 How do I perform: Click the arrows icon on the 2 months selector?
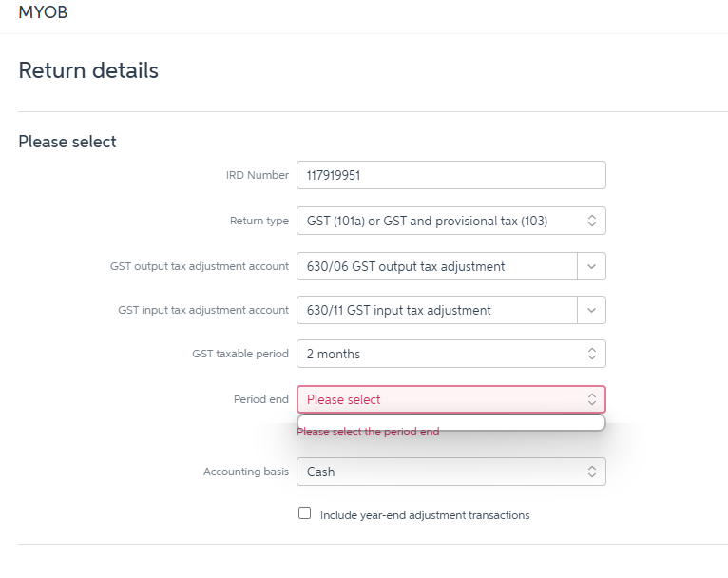[x=591, y=354]
